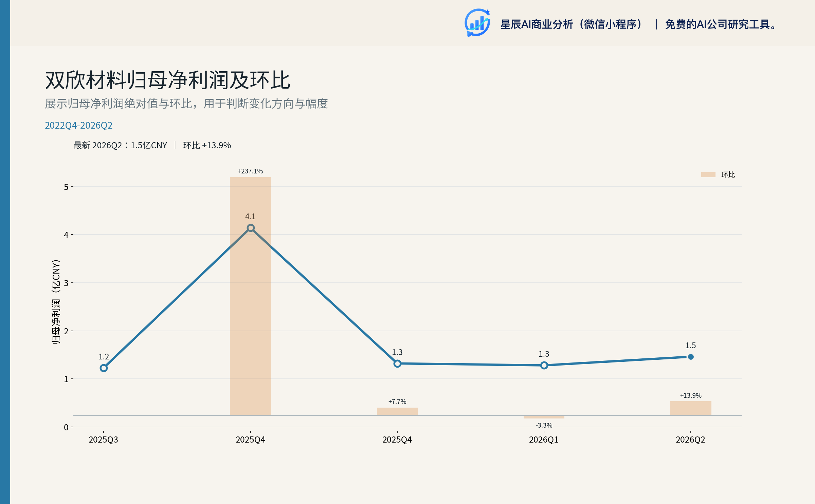Click the chart title 双欣材料归母净利润及环比

coord(168,80)
